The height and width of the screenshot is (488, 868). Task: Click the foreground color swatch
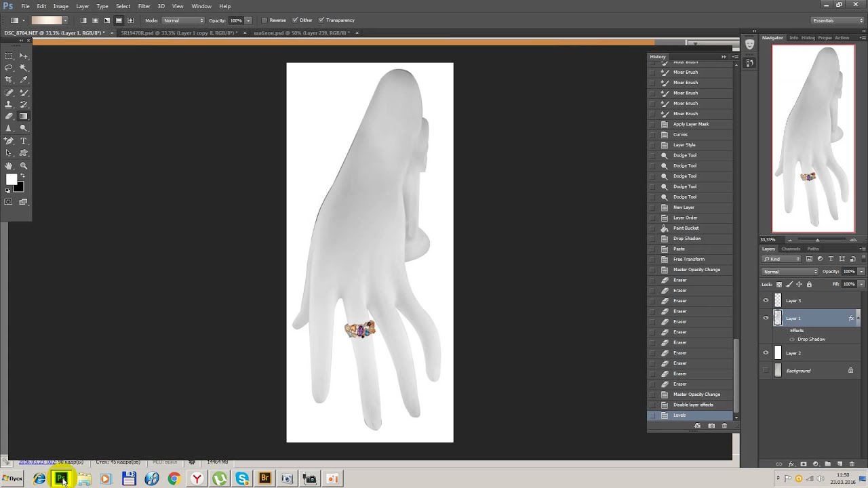click(11, 180)
